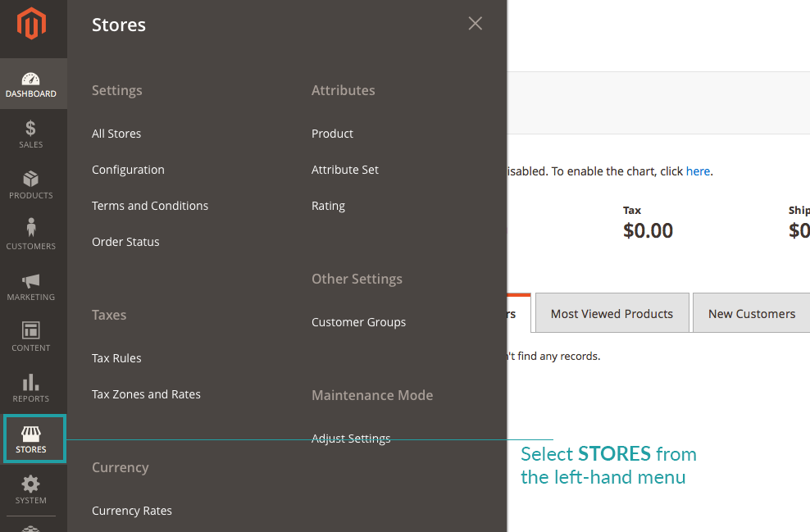Select the Products box icon
This screenshot has height=532, width=810.
(x=31, y=180)
